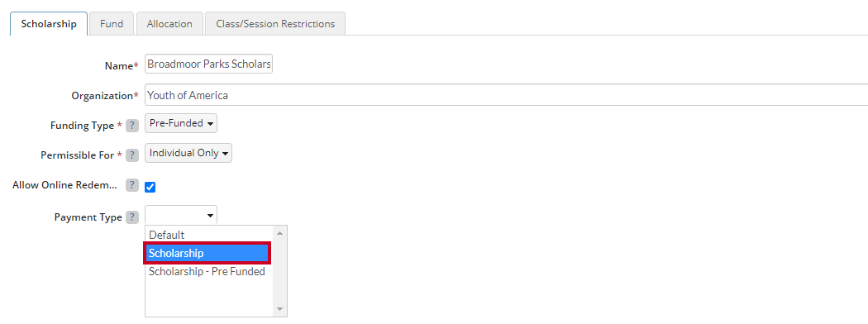Click into the Name input field
Screen dimensions: 868x324
(208, 64)
